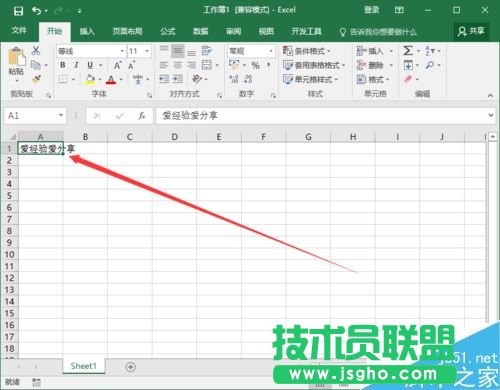Apply percent style
This screenshot has width=500, height=390.
point(256,65)
